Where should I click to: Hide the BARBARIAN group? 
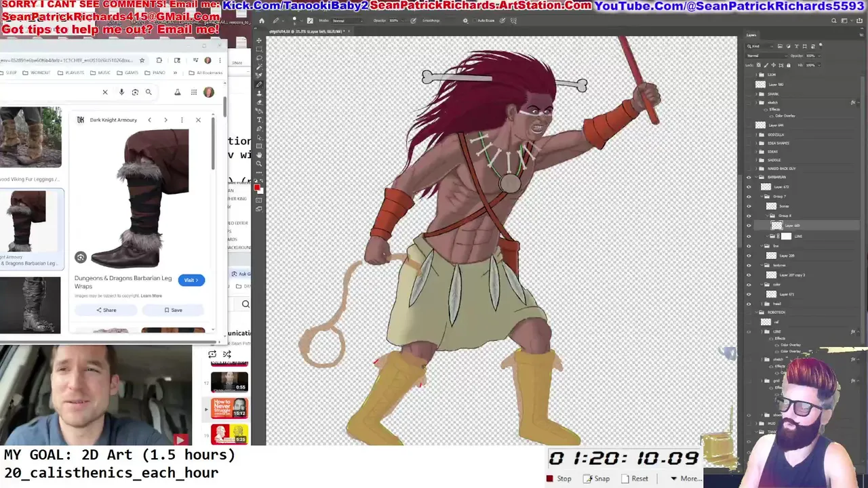[x=749, y=177]
